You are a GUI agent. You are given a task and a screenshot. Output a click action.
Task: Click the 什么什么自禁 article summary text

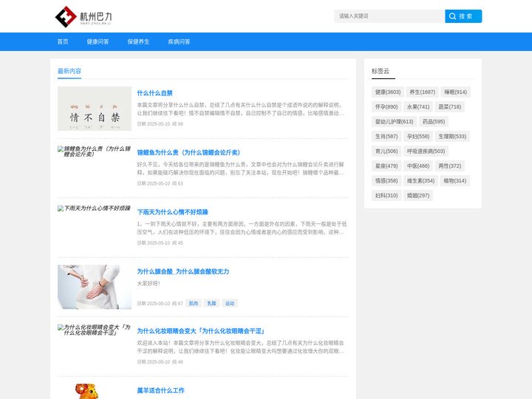(241, 109)
